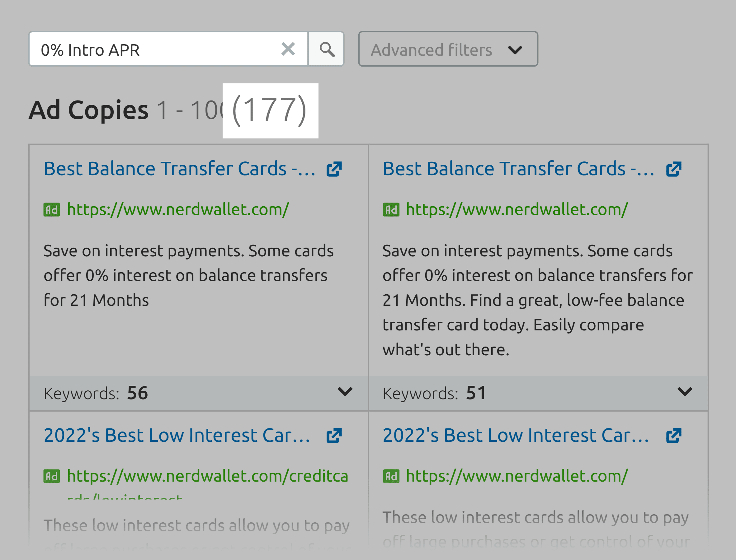Select ad description ending 'what's out there.'
736x560 pixels.
[x=538, y=300]
